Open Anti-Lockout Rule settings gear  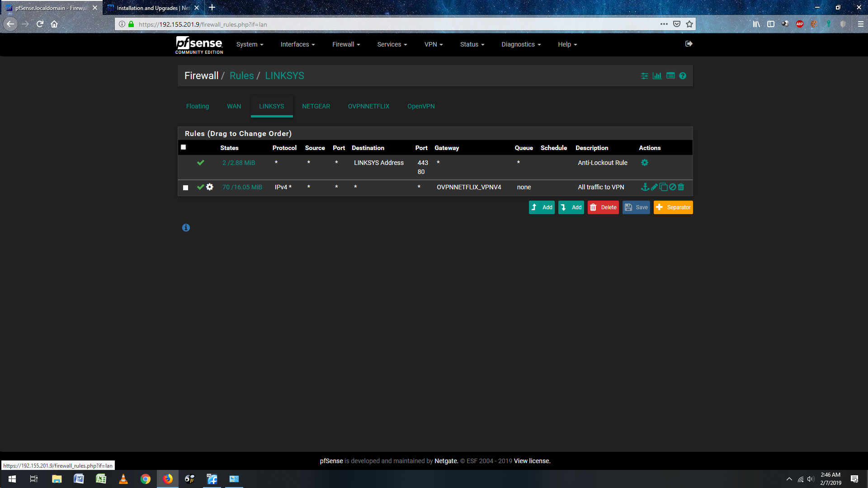(x=645, y=163)
